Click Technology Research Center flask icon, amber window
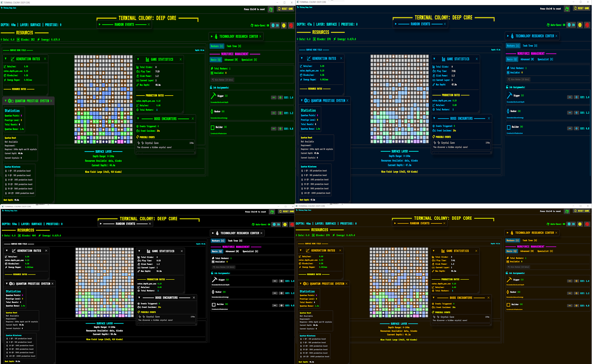592x364 pixels. click(x=512, y=233)
